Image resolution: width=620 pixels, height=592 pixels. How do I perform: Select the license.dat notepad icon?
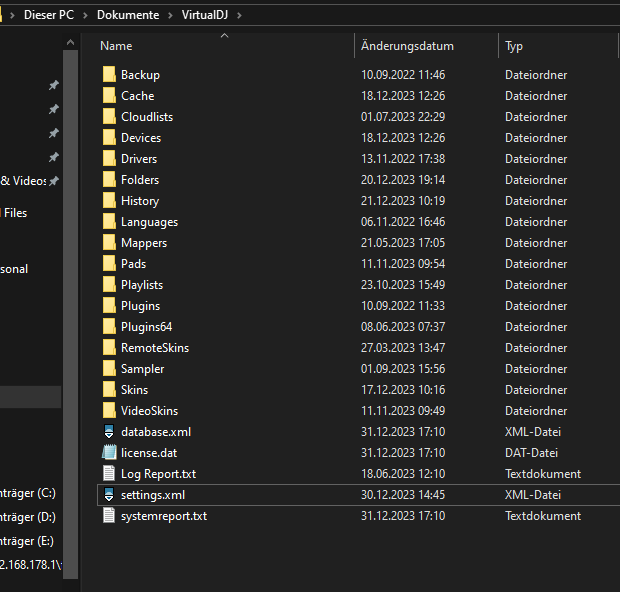coord(109,452)
